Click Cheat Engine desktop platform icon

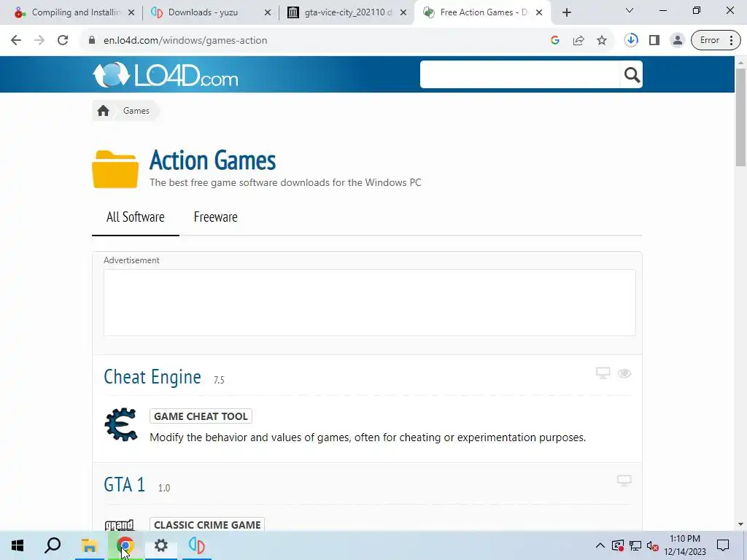[603, 373]
